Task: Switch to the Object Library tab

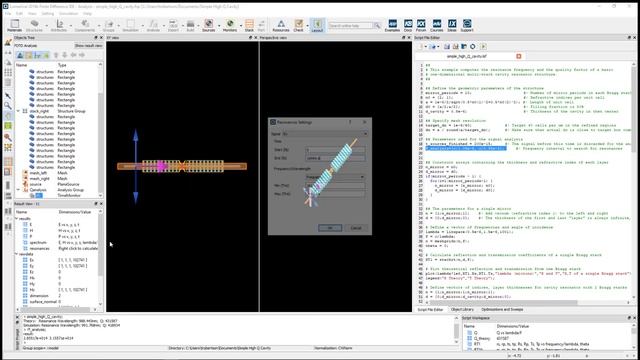Action: tap(462, 309)
